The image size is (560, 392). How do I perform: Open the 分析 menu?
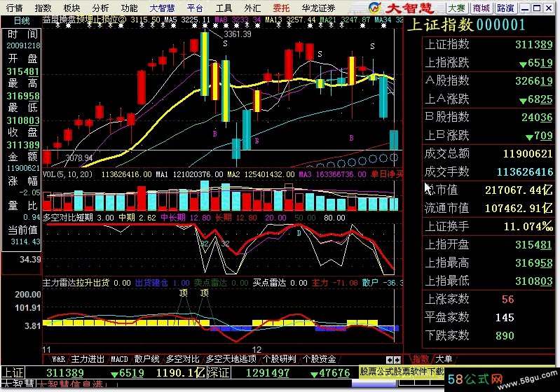[x=100, y=8]
